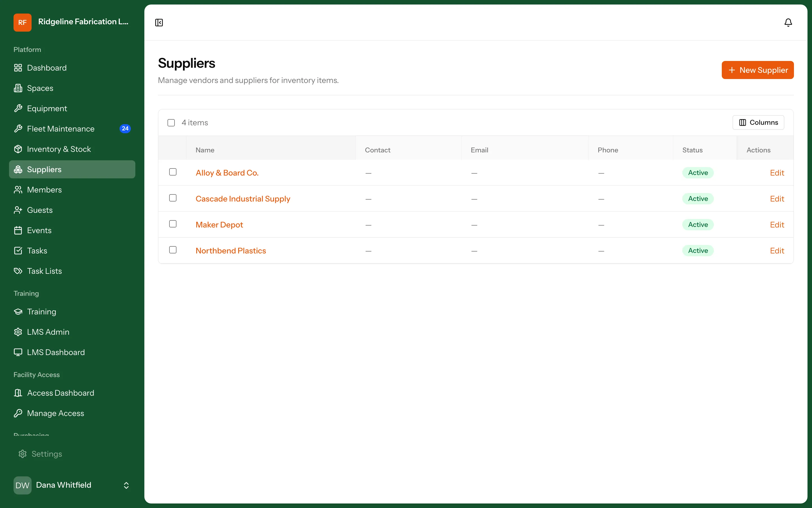
Task: Check the Alloy & Board Co. row
Action: coord(173,172)
